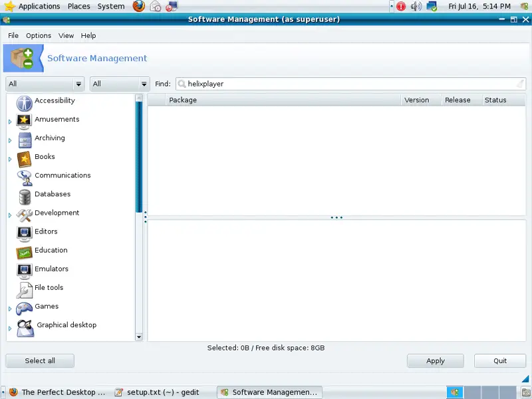The width and height of the screenshot is (532, 399).
Task: Click the Databases category icon
Action: click(25, 197)
